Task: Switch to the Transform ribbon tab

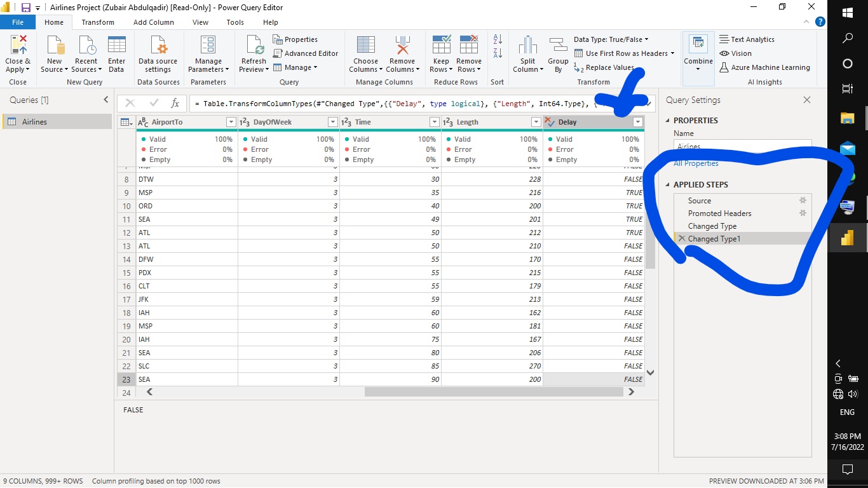Action: click(98, 22)
